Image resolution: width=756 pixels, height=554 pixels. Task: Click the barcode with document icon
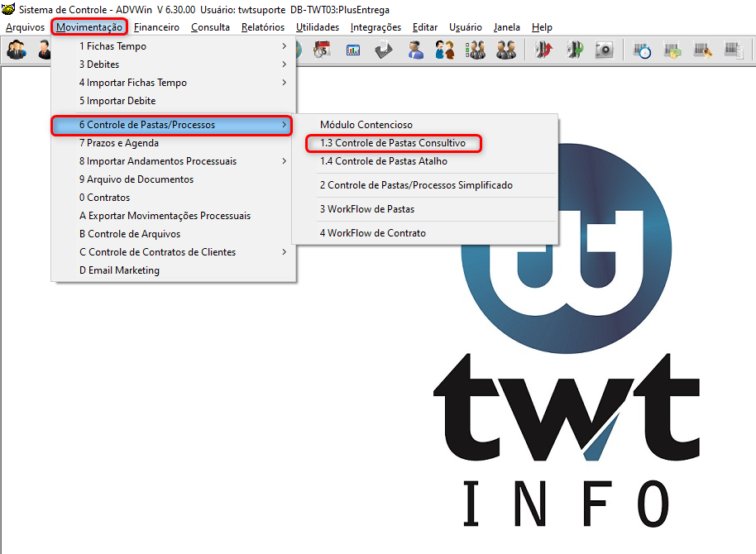[x=734, y=50]
